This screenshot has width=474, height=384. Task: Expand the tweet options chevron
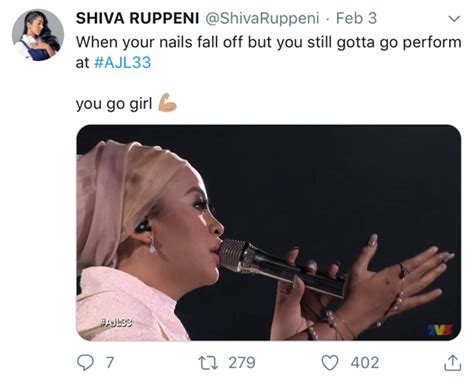(454, 18)
